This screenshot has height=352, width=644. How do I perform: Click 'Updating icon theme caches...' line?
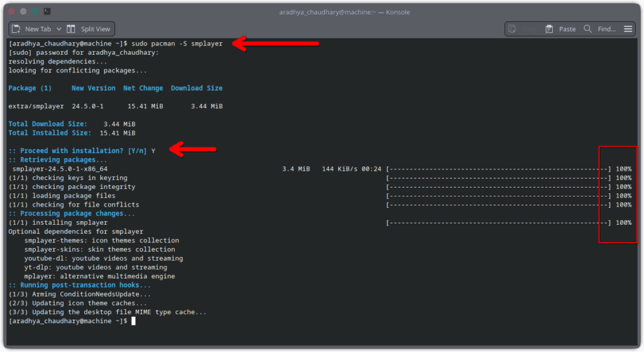pos(89,304)
